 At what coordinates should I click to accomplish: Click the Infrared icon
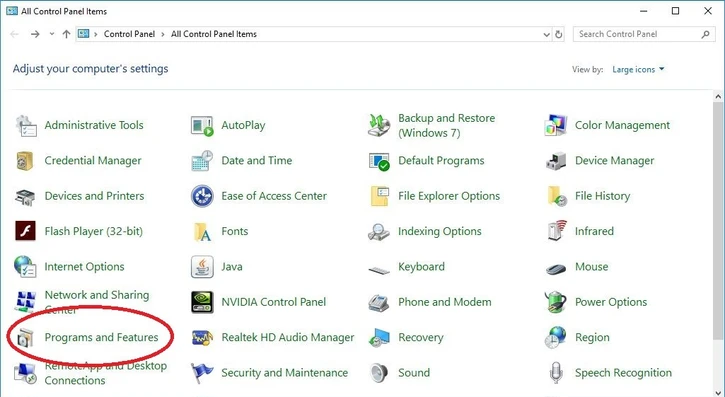(x=557, y=231)
